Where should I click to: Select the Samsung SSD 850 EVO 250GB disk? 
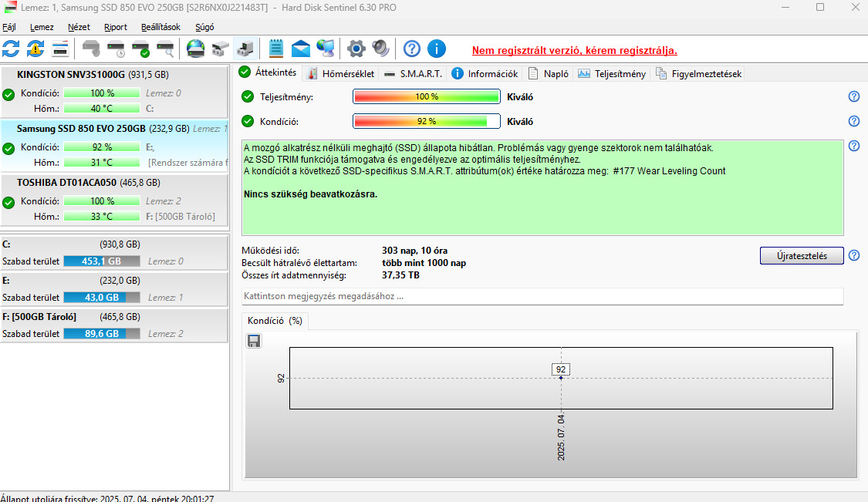114,146
